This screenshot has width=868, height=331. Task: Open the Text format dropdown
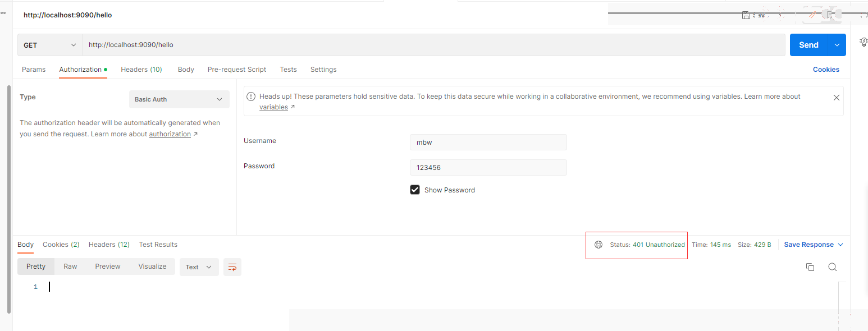tap(199, 267)
